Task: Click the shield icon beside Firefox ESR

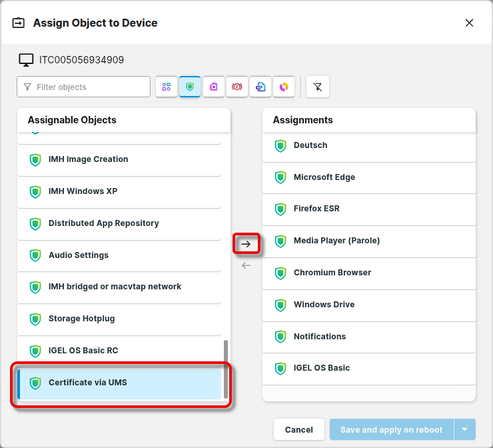Action: 280,209
